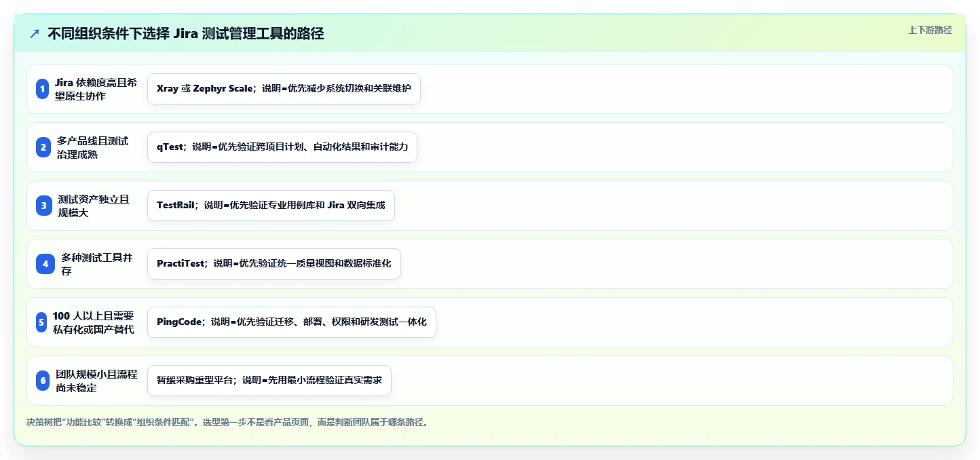The image size is (980, 460).
Task: Click the '团队规模小且流程尚未稳定' condition text
Action: click(96, 381)
